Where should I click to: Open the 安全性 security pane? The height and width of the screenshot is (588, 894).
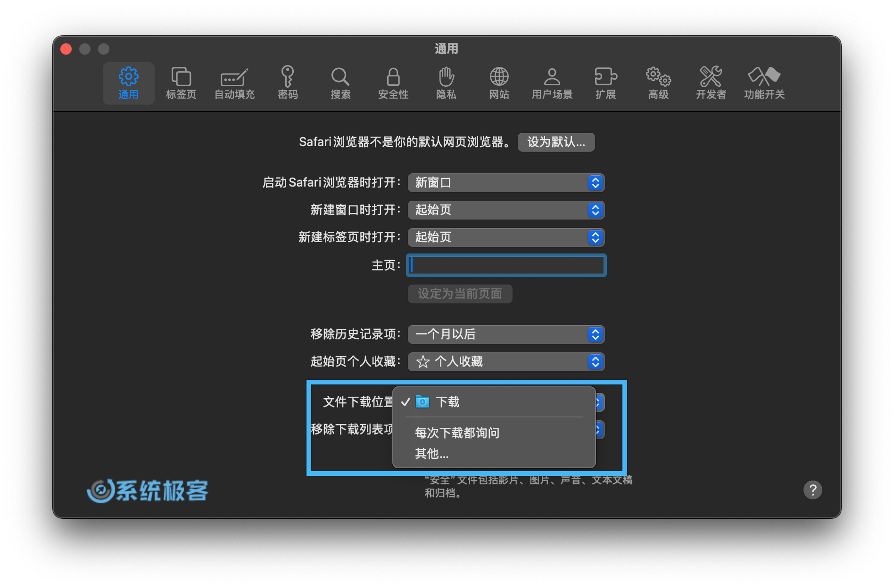tap(393, 83)
